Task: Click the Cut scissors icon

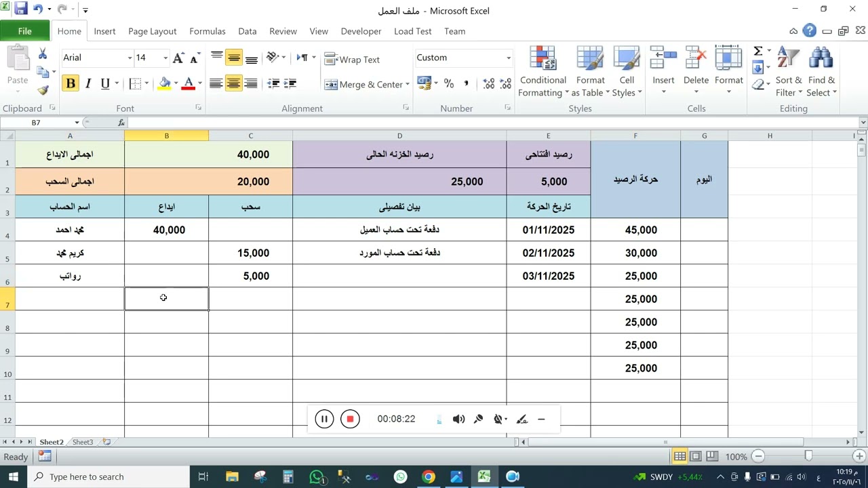Action: tap(43, 55)
